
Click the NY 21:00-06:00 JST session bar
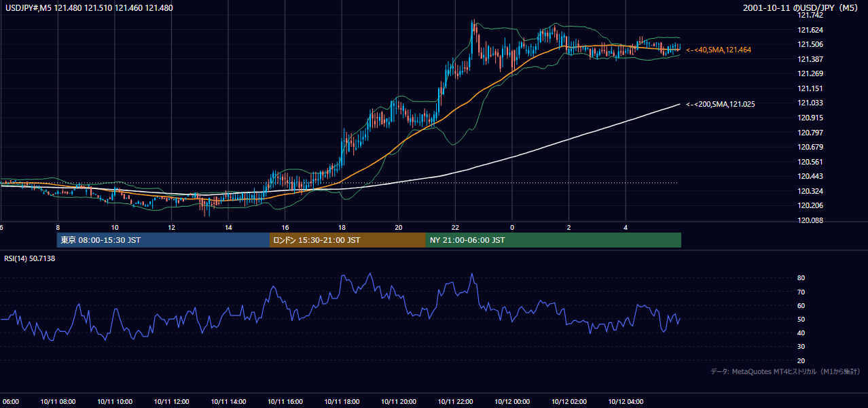(554, 240)
